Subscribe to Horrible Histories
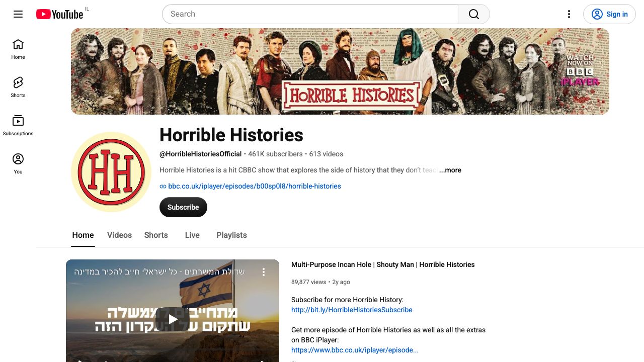The image size is (644, 362). click(x=183, y=207)
